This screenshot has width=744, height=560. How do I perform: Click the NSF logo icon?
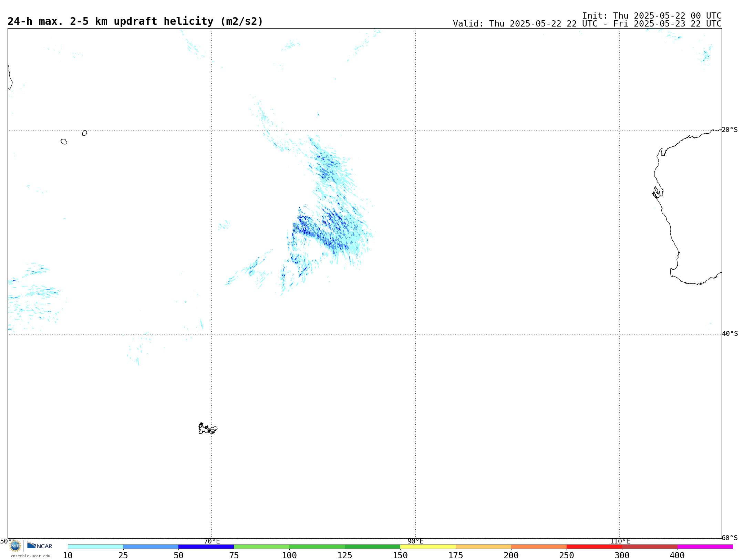click(x=15, y=546)
